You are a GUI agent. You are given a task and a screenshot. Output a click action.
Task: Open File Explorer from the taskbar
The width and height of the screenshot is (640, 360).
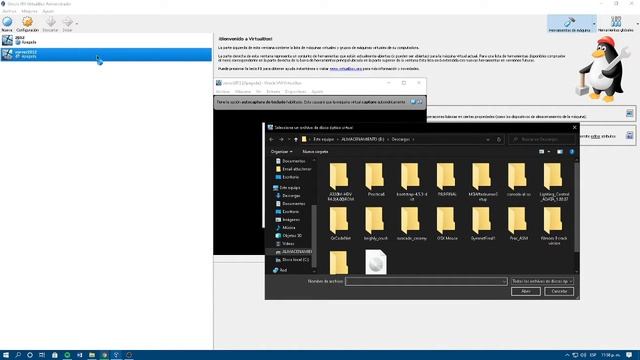tap(92, 355)
